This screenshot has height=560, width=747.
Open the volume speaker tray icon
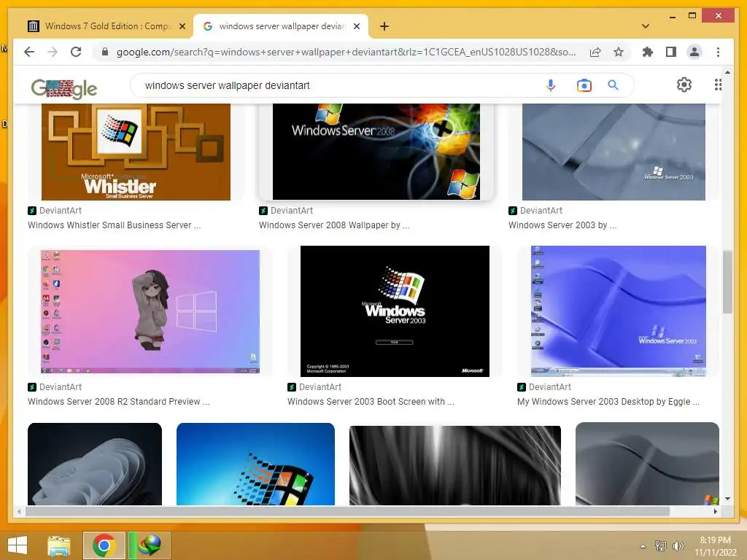(x=678, y=545)
